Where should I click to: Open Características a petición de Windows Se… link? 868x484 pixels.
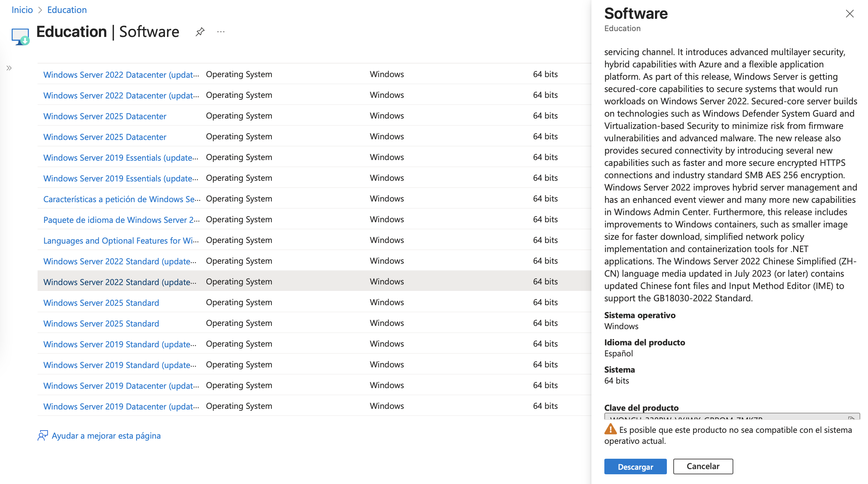click(x=122, y=199)
